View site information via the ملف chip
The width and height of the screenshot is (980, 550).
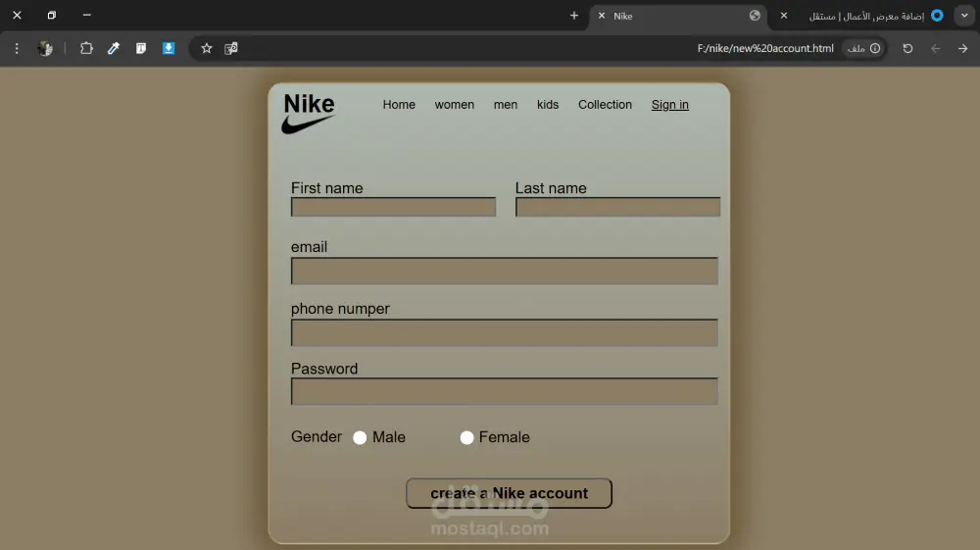pos(863,48)
